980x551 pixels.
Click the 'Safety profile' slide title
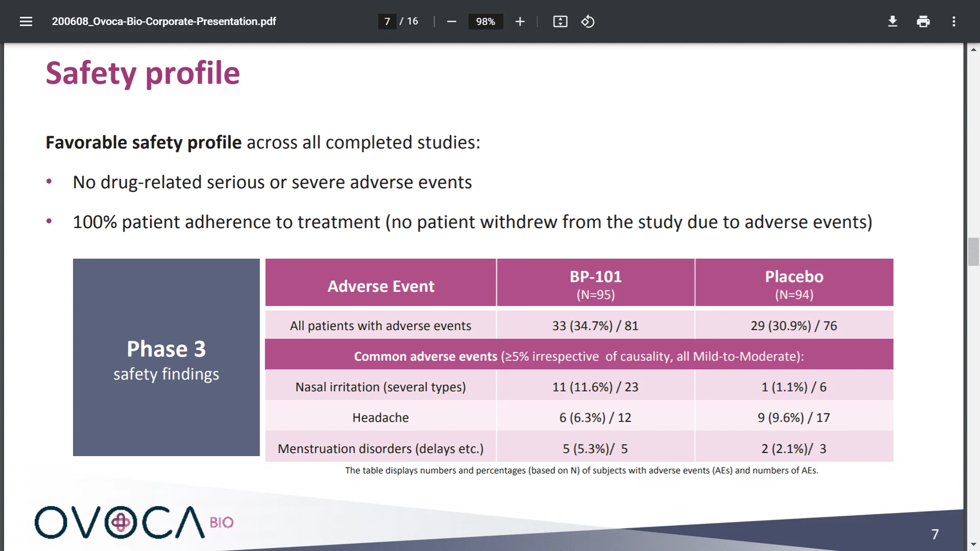(143, 74)
